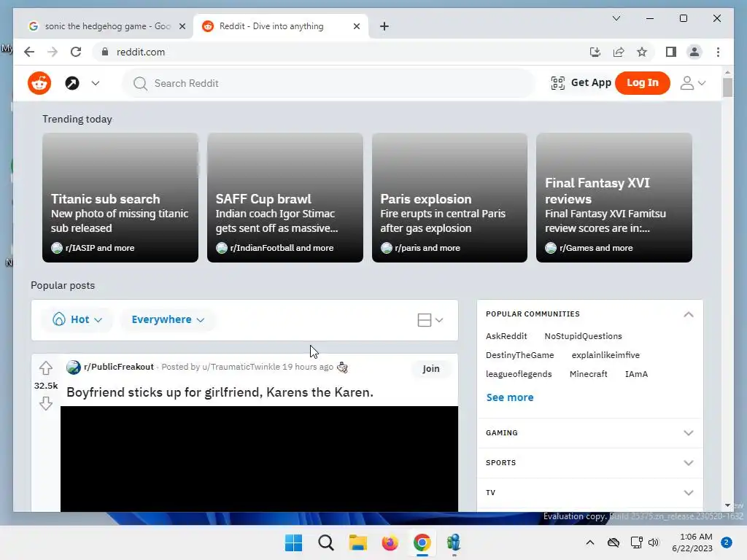This screenshot has width=747, height=560.
Task: Click the QR code Get App icon
Action: (557, 83)
